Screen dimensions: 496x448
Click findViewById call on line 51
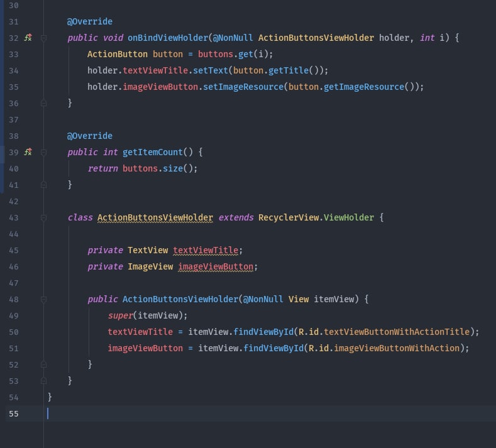click(x=273, y=348)
